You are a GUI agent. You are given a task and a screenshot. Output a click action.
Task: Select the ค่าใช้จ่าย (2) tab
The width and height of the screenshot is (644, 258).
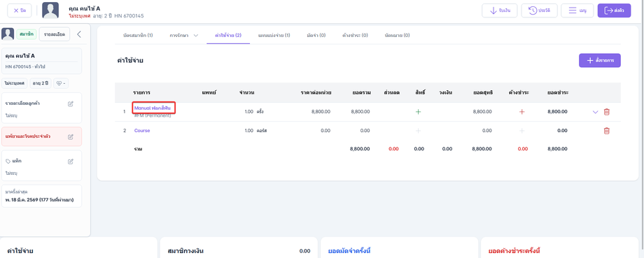[228, 36]
